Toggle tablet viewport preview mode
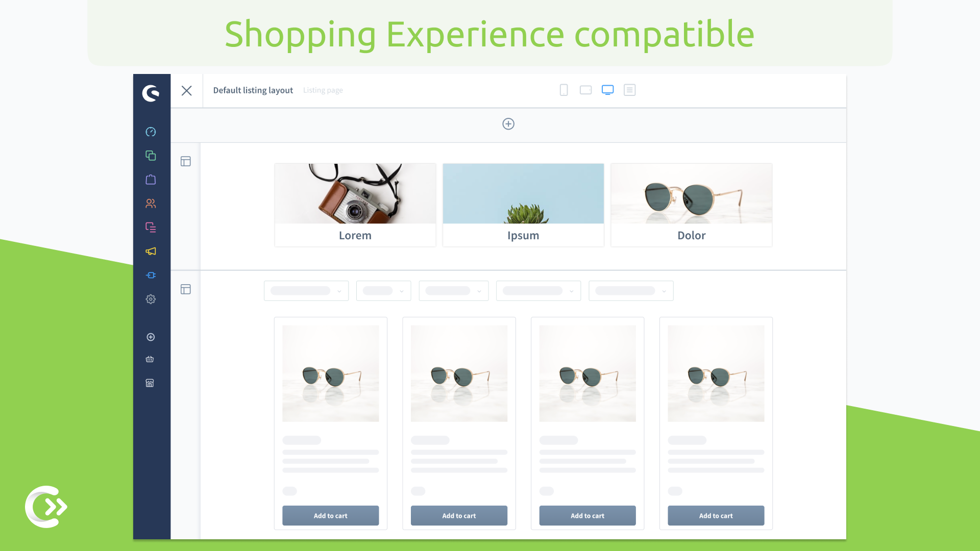 (x=585, y=89)
